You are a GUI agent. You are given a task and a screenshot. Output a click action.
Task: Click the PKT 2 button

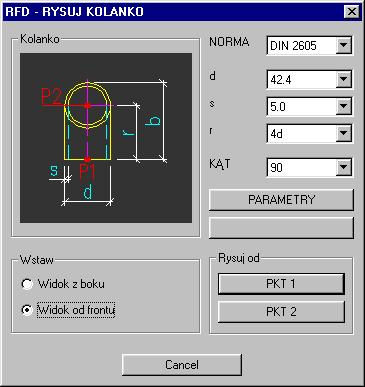pyautogui.click(x=281, y=312)
